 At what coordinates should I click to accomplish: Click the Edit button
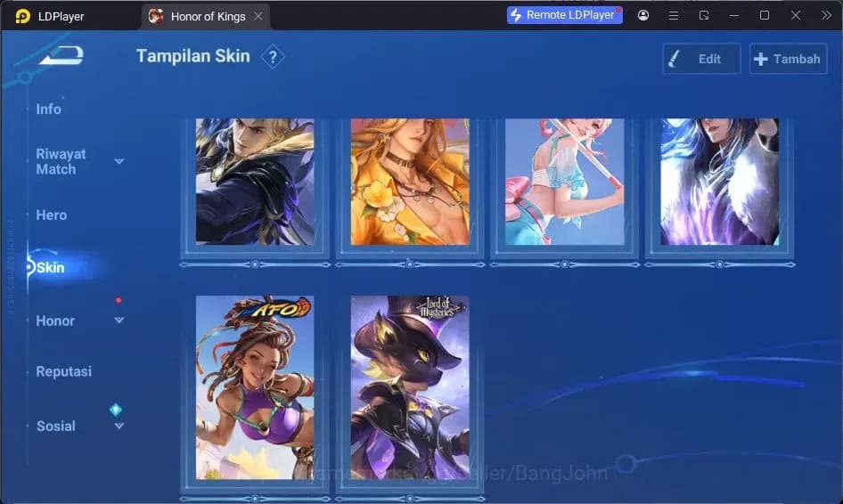pos(701,59)
